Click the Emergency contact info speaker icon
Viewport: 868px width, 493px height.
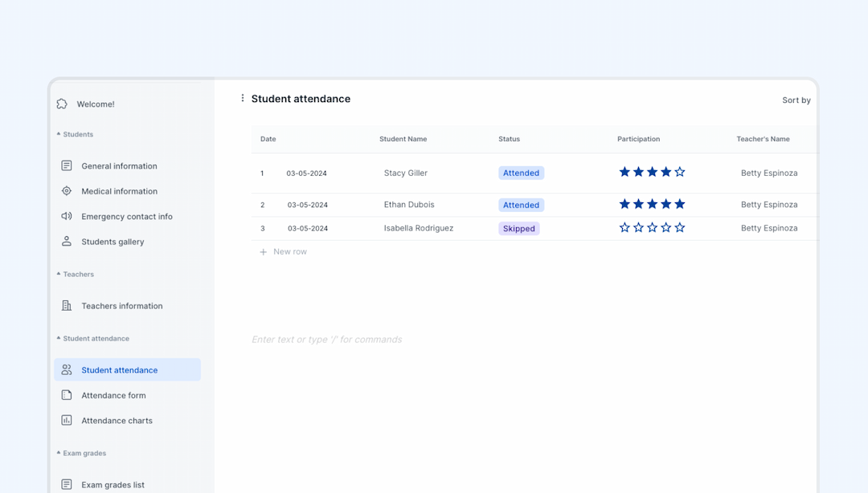coord(66,216)
